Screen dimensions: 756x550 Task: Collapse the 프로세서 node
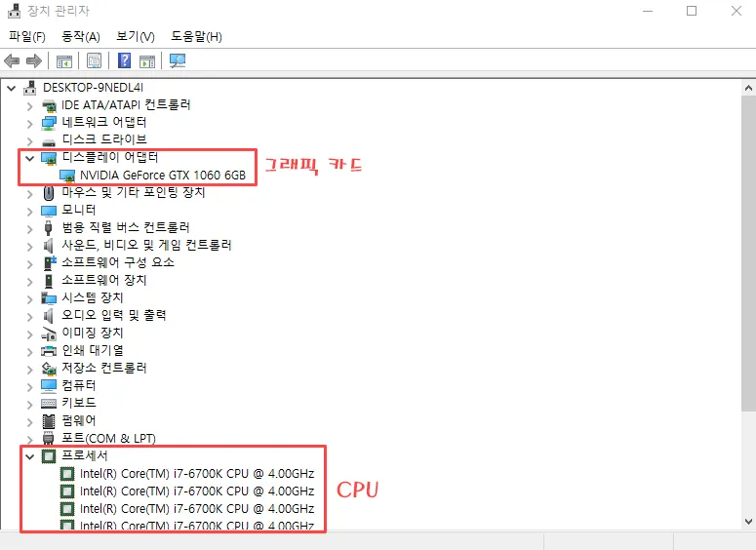(x=30, y=456)
